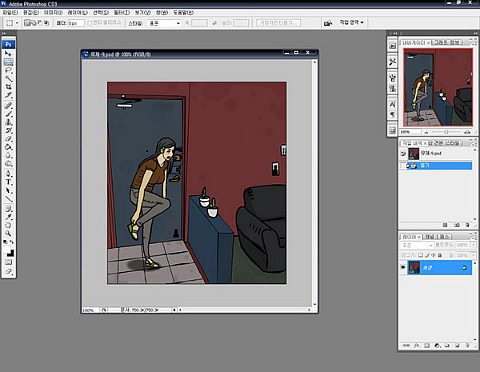Viewport: 480px width, 372px height.
Task: Toggle lock all padlock in Layers panel
Action: coord(440,255)
